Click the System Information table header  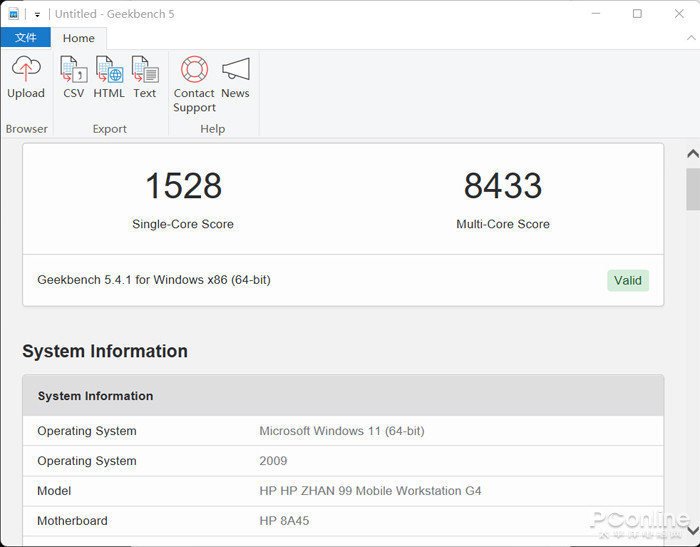pyautogui.click(x=343, y=396)
